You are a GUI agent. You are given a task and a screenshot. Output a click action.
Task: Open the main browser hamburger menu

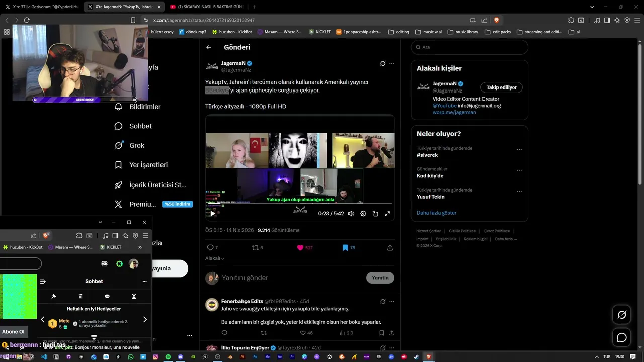(x=637, y=20)
